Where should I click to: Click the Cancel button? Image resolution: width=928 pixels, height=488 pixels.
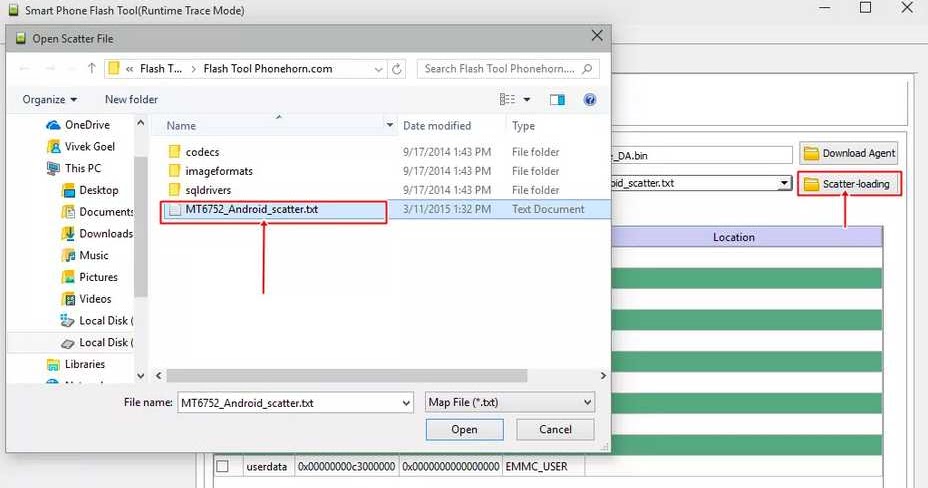[555, 429]
